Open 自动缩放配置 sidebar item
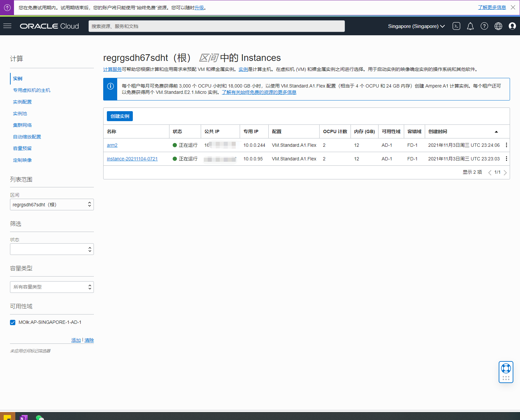The image size is (520, 420). [x=27, y=137]
